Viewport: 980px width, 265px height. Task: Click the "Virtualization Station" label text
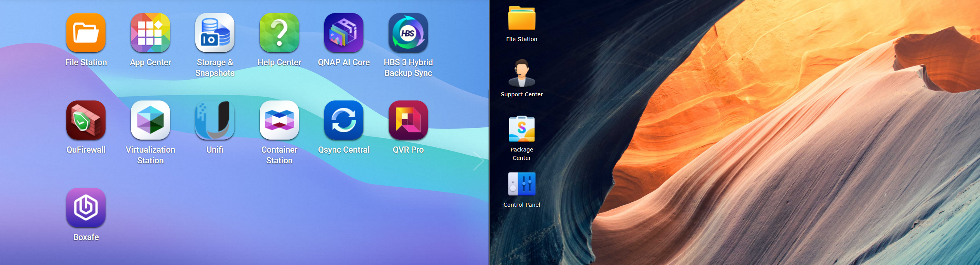[150, 155]
